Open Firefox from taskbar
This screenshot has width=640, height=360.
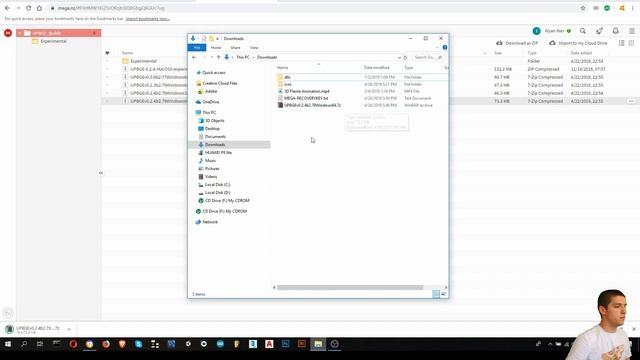pyautogui.click(x=106, y=344)
